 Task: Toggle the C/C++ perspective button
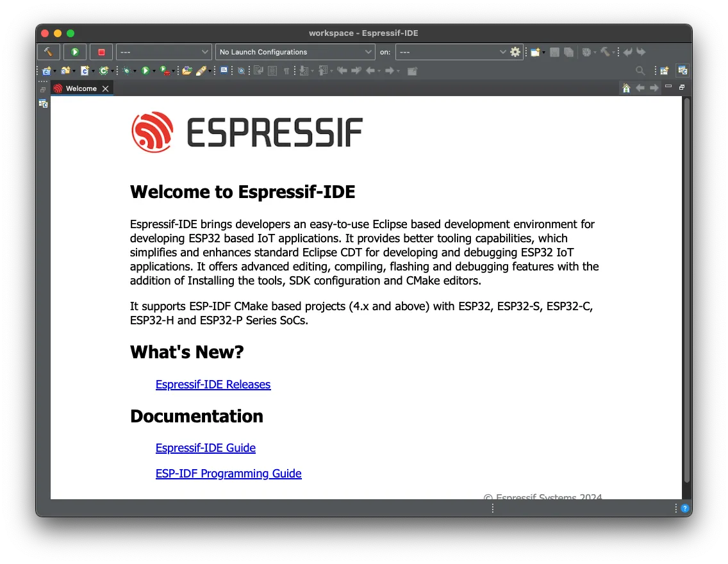click(682, 70)
